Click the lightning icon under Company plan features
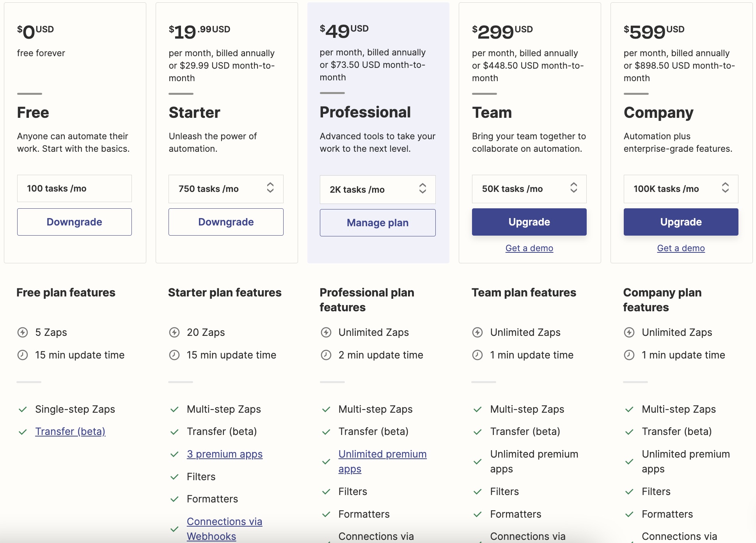The height and width of the screenshot is (543, 756). click(629, 332)
